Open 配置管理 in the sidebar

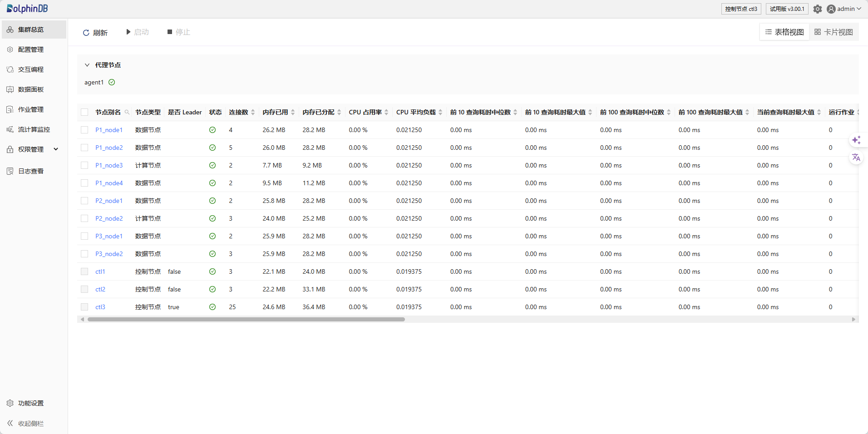[31, 49]
